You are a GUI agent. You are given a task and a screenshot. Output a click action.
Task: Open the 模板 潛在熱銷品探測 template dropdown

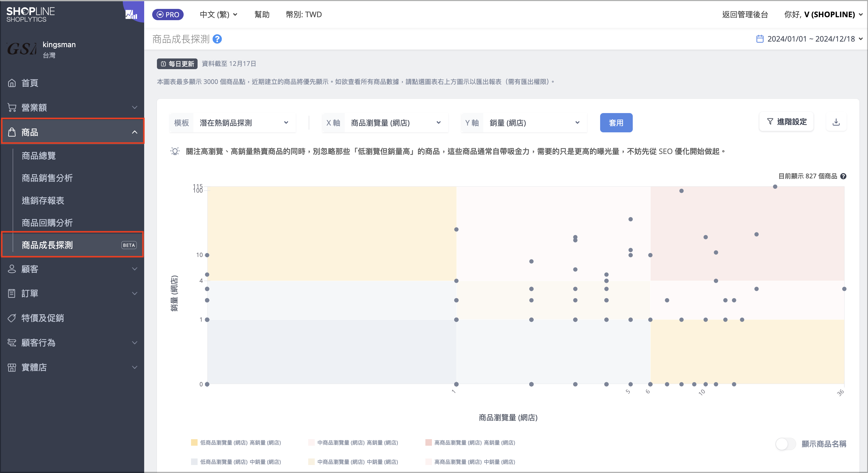point(233,123)
